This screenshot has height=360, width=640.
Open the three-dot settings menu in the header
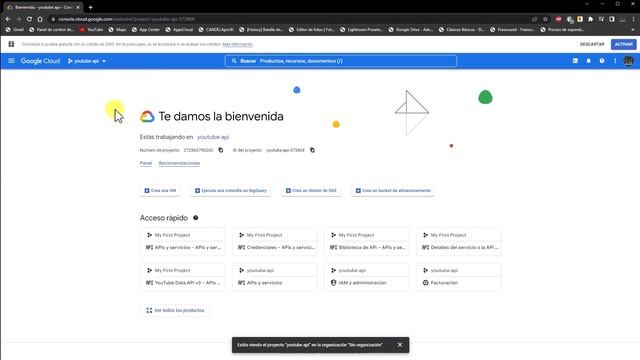click(x=615, y=61)
